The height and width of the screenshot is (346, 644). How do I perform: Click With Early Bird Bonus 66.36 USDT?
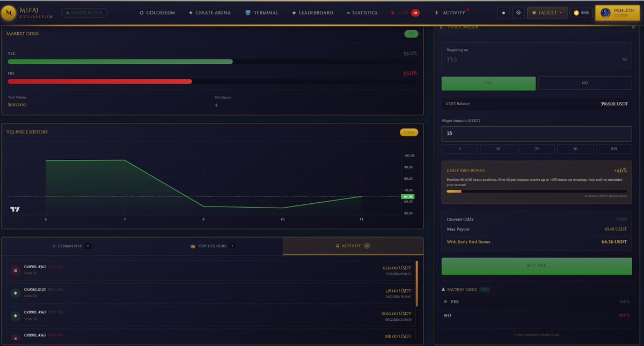tap(537, 242)
